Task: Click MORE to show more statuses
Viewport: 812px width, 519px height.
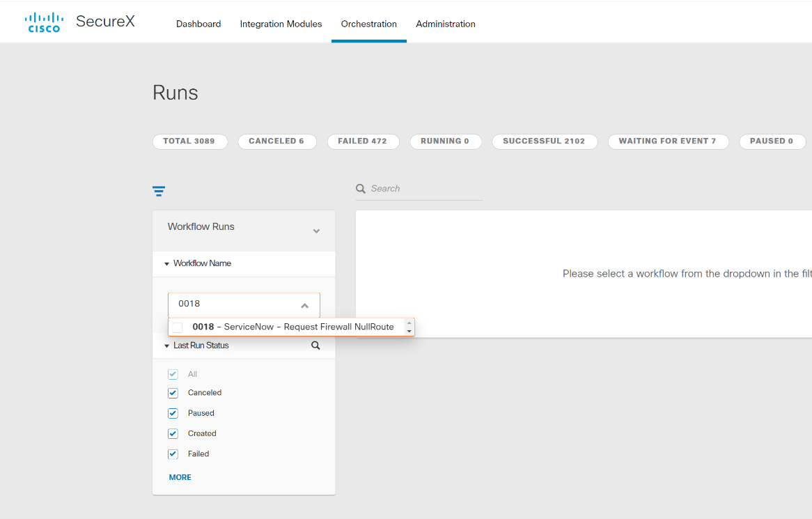Action: [x=180, y=478]
